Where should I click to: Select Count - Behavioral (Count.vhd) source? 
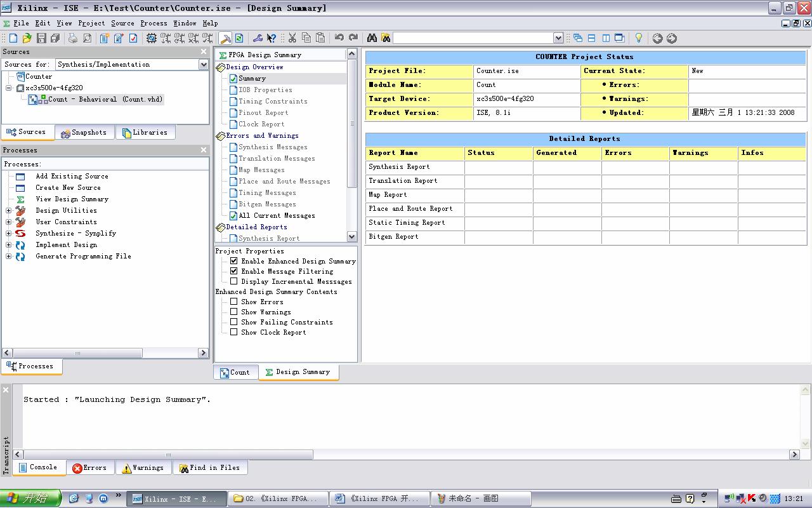pos(105,99)
